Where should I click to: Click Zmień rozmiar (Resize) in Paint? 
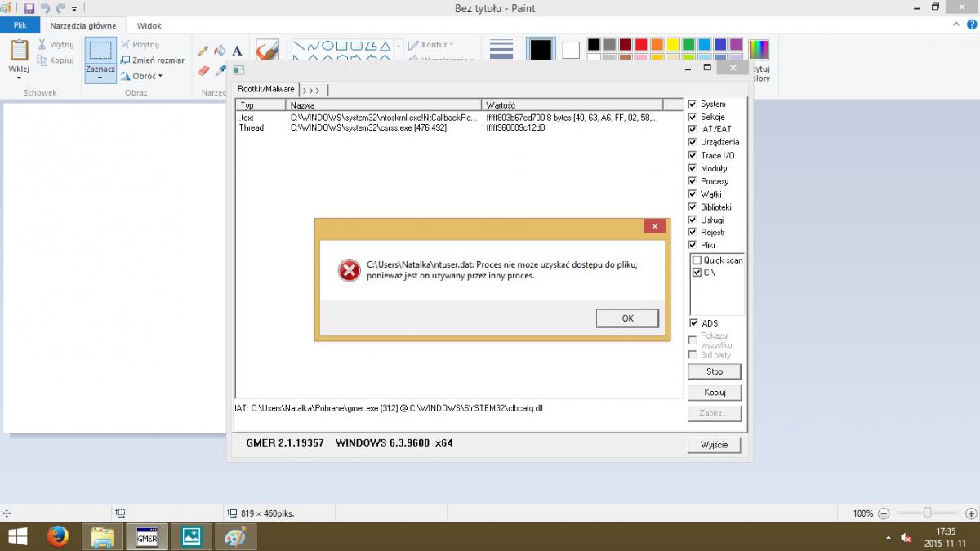[153, 60]
